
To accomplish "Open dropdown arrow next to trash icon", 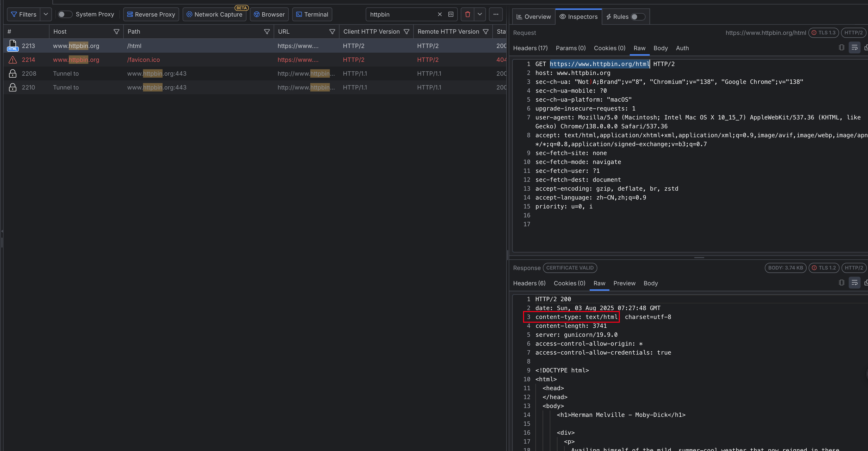I will (x=480, y=14).
